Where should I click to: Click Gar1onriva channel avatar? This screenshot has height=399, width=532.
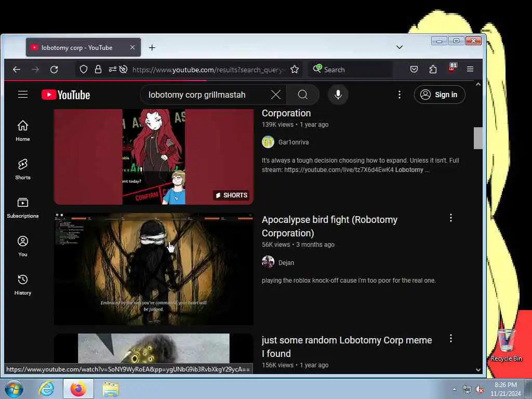coord(268,142)
